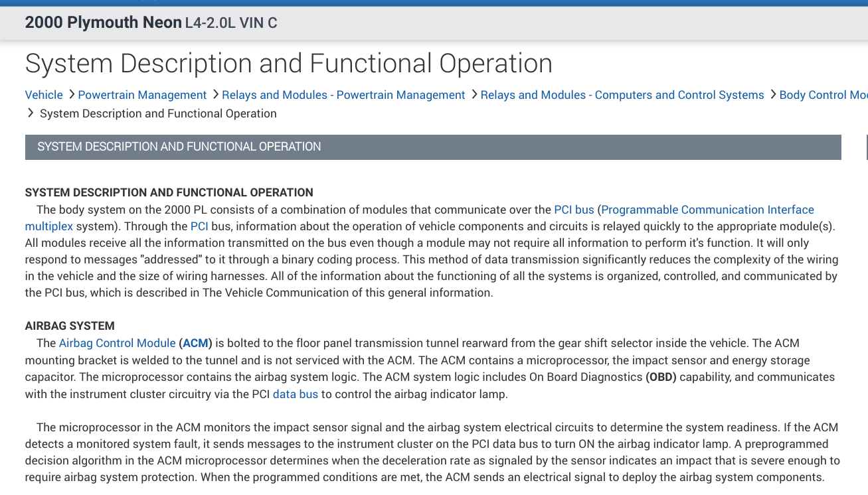
Task: Click the current page breadcrumb text
Action: coord(158,113)
